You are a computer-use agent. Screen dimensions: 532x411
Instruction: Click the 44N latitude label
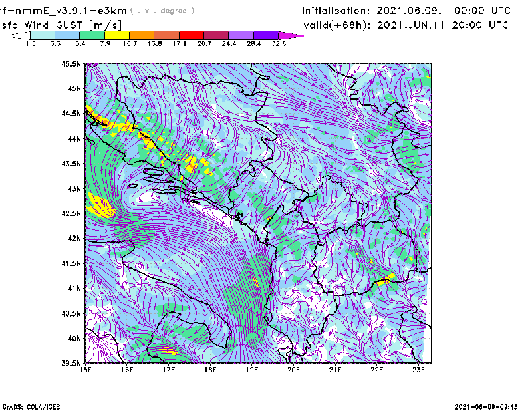coord(74,138)
